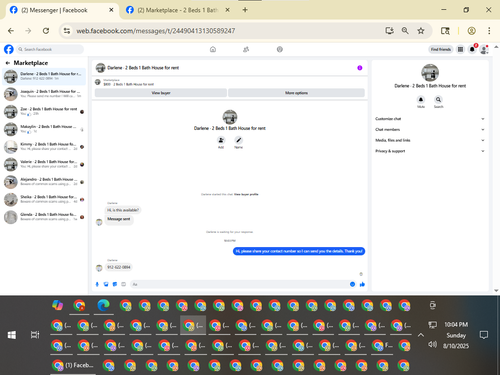
Task: Switch to Marketplace 2 Beds browser tab
Action: 177,10
